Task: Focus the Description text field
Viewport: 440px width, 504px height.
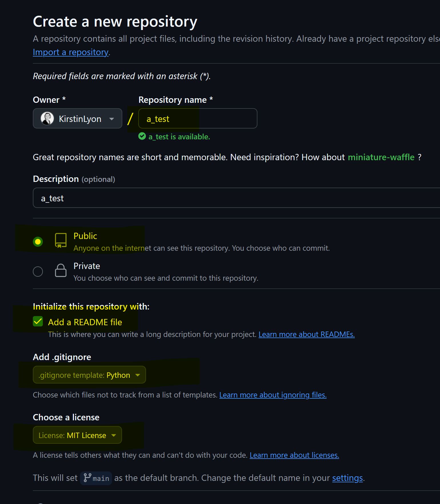Action: pos(237,198)
